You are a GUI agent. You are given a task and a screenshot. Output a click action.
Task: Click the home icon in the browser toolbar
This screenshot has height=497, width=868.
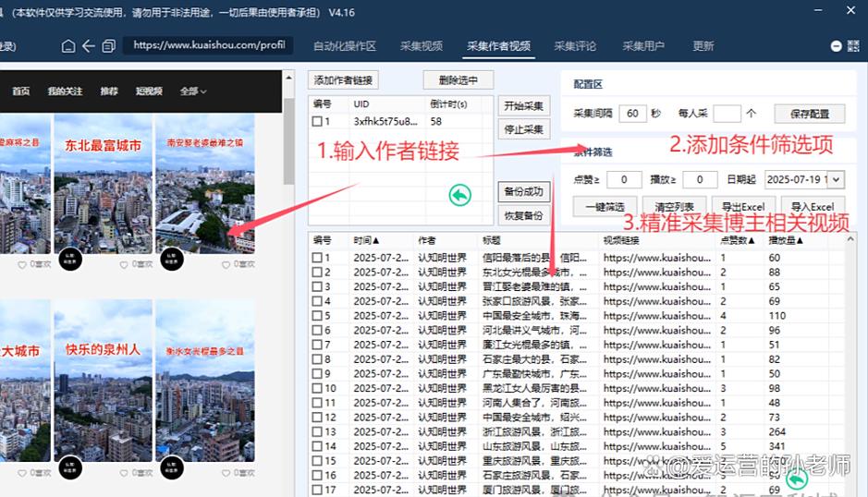[68, 46]
